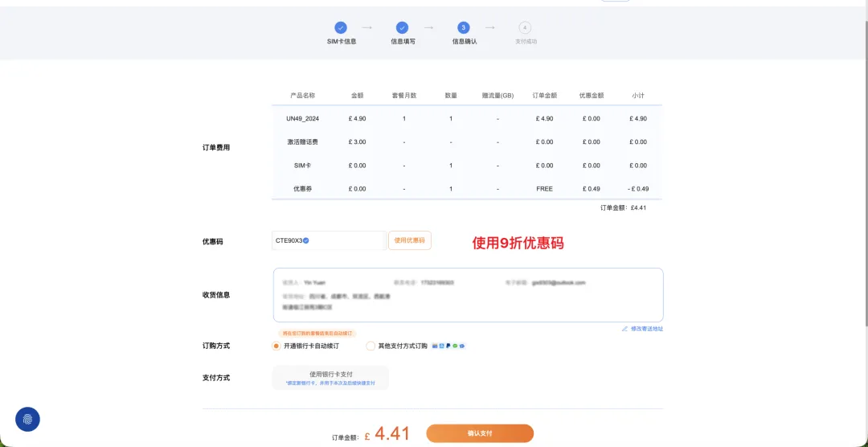Select 其他支付方式订购 radio option

pos(371,346)
